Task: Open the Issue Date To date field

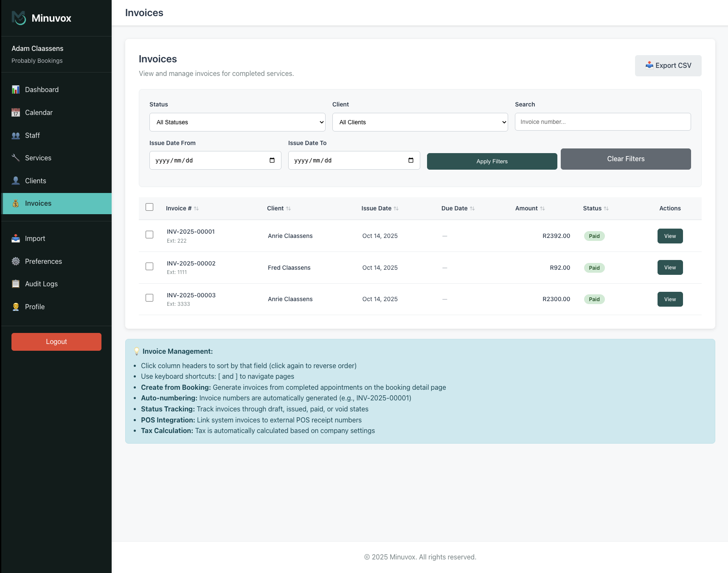Action: coord(354,160)
